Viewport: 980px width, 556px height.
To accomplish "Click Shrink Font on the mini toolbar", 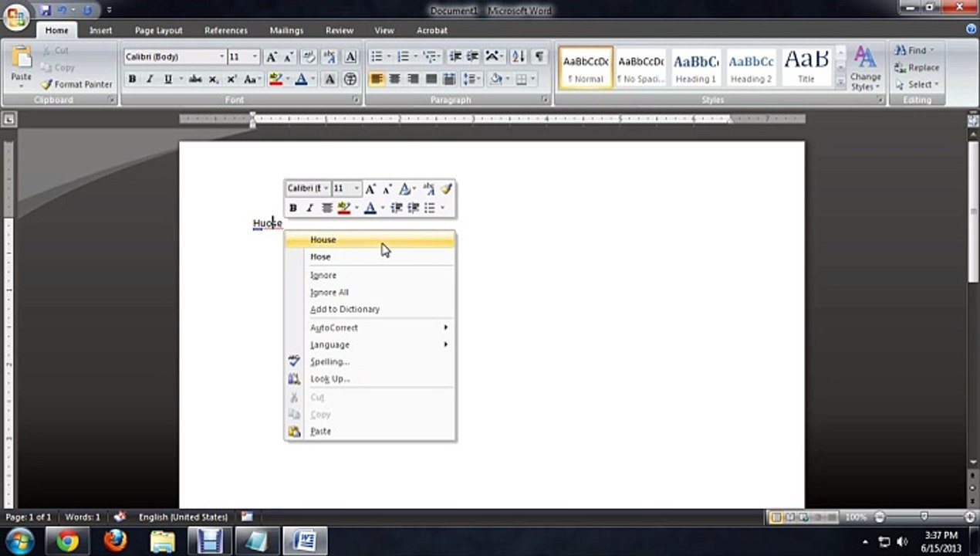I will 387,188.
